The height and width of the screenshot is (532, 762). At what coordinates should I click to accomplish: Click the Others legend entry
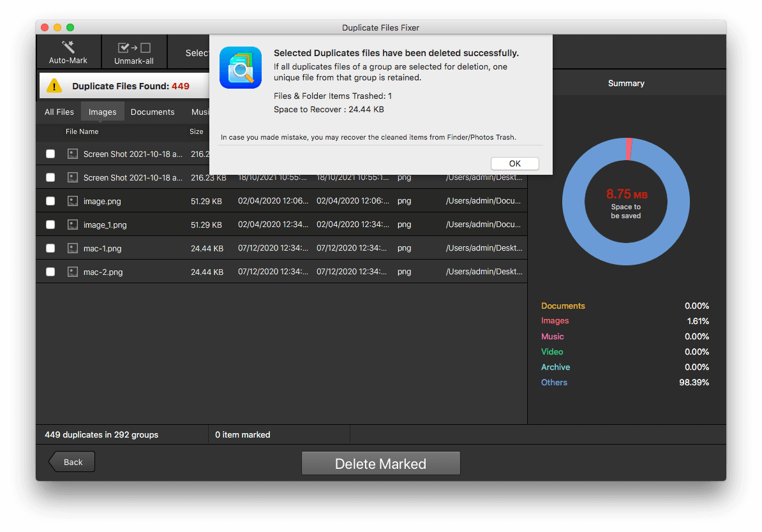[x=554, y=382]
